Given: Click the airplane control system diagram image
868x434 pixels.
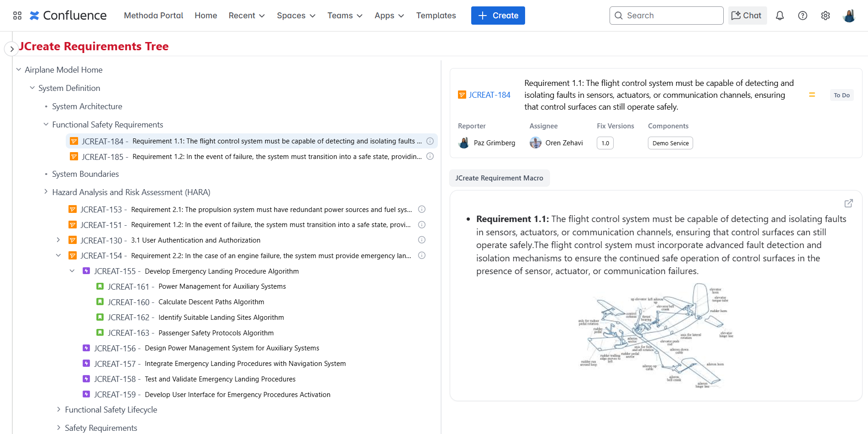Looking at the screenshot, I should [656, 336].
